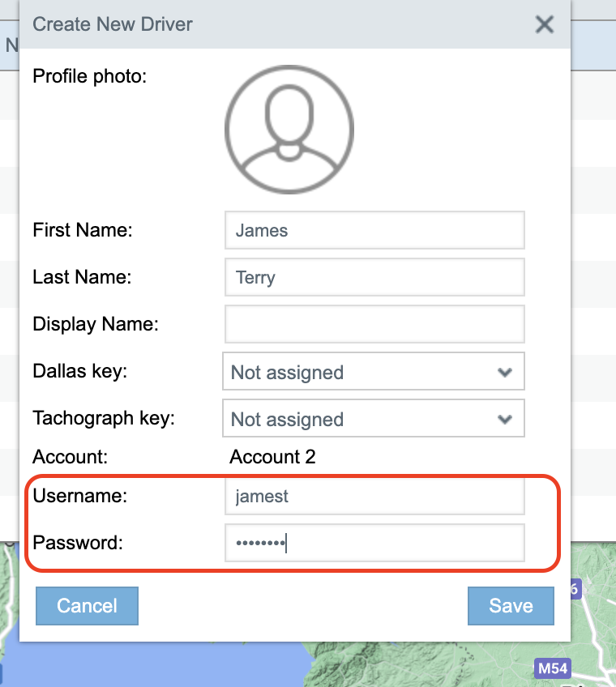This screenshot has height=687, width=616.
Task: Click the Password label text
Action: coord(77,543)
